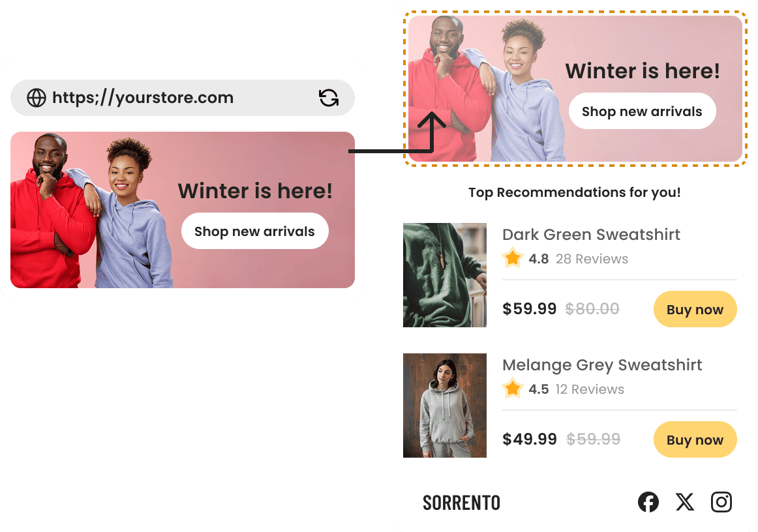Click the globe icon in address bar
Screen dimensions: 758x532
[37, 98]
